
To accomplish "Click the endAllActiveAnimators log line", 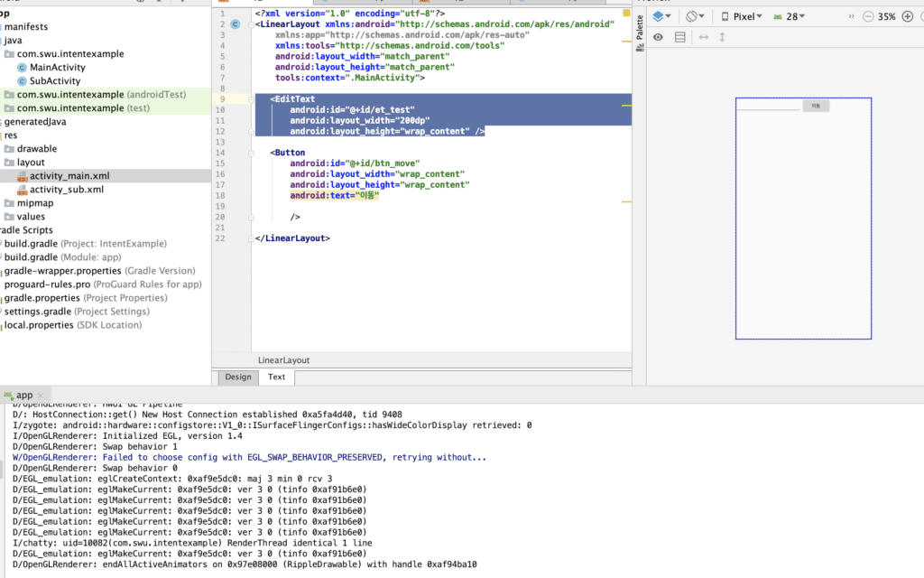I will pos(245,564).
